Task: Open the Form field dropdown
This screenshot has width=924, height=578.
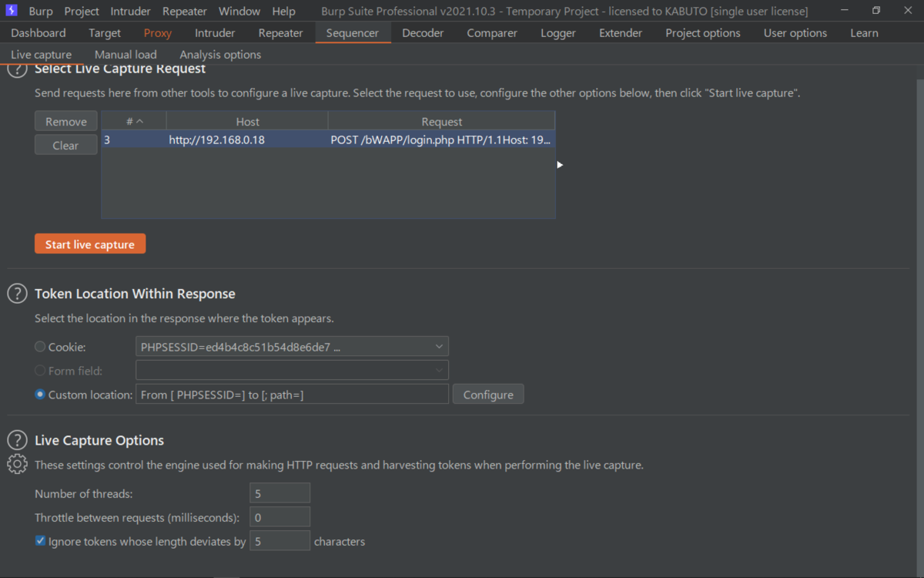Action: pos(292,371)
